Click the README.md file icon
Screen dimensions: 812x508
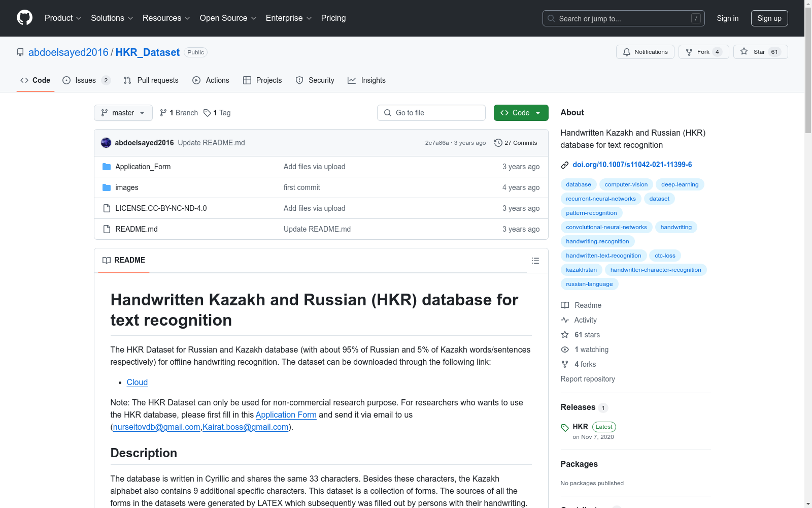tap(107, 229)
